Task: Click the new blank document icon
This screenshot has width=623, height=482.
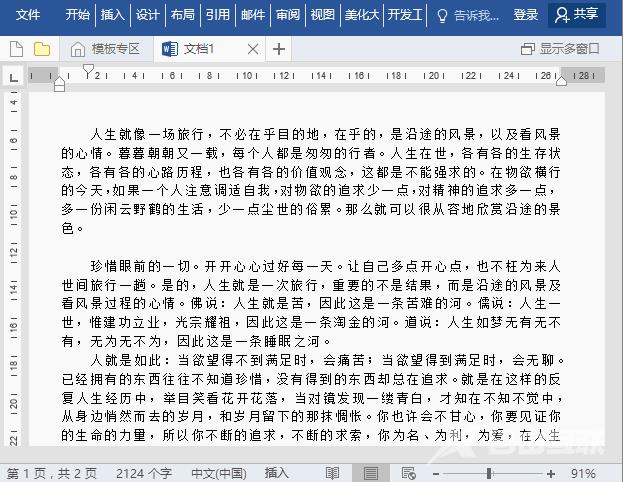Action: tap(16, 49)
